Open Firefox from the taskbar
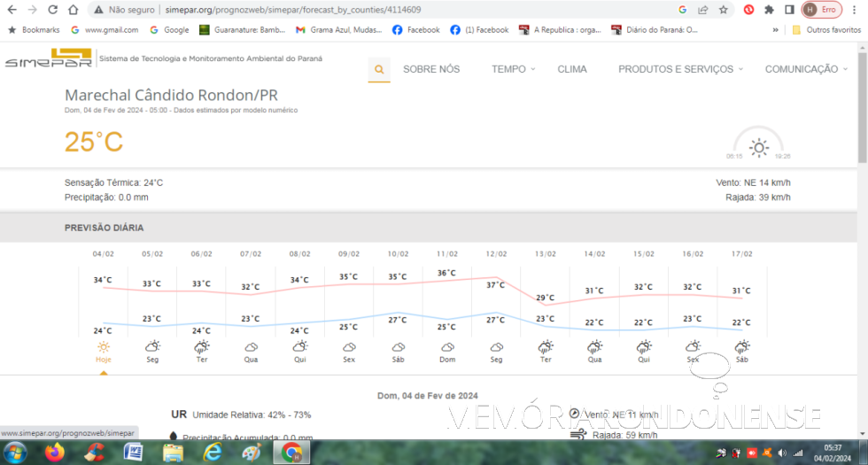Screen dimensions: 868x465 pyautogui.click(x=55, y=453)
